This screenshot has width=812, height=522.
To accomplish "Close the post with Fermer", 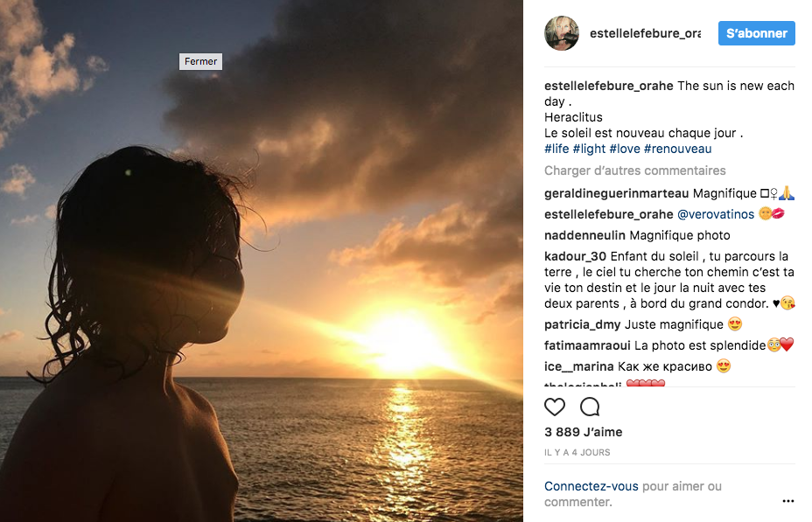I will pos(200,61).
